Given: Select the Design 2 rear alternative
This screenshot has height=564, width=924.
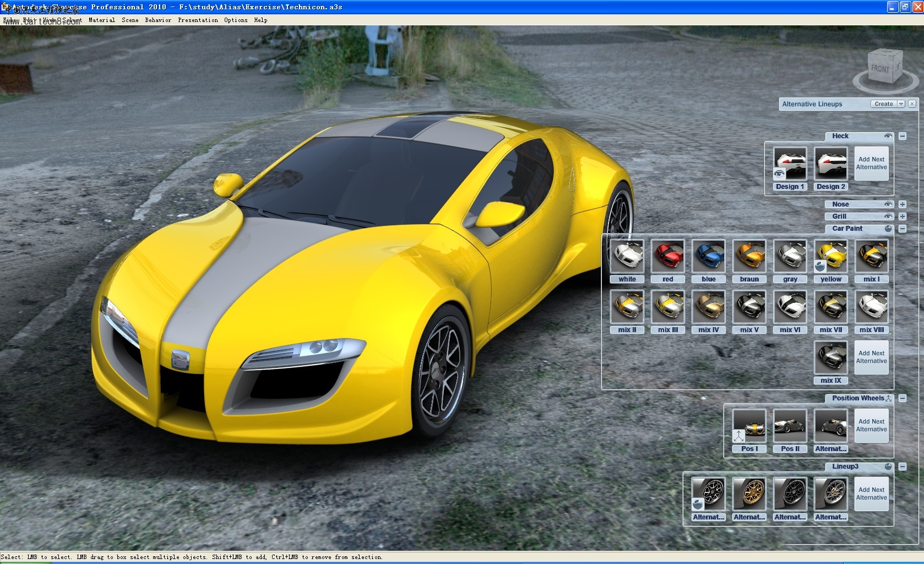Looking at the screenshot, I should click(831, 164).
